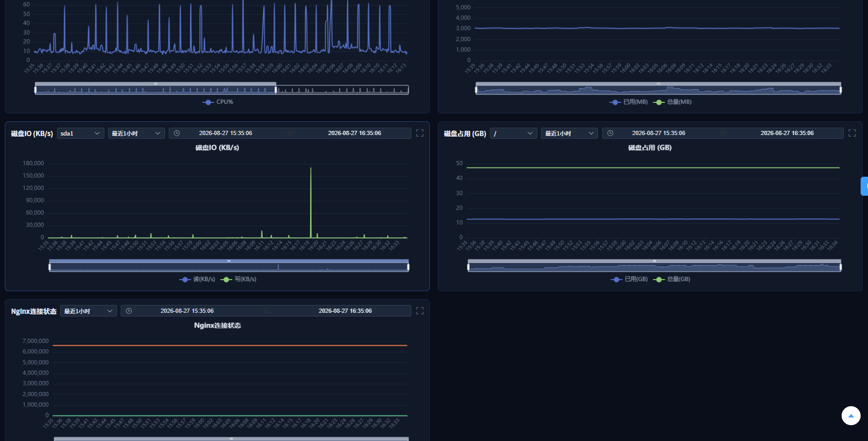Click the clock icon in the Nginx连接状态 time range
The width and height of the screenshot is (868, 441).
[129, 311]
